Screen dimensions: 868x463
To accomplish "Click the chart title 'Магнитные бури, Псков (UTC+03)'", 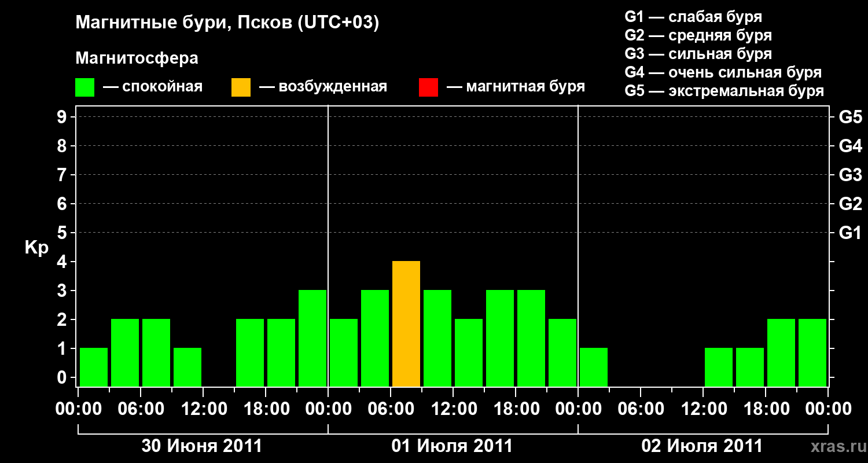I will [x=227, y=23].
